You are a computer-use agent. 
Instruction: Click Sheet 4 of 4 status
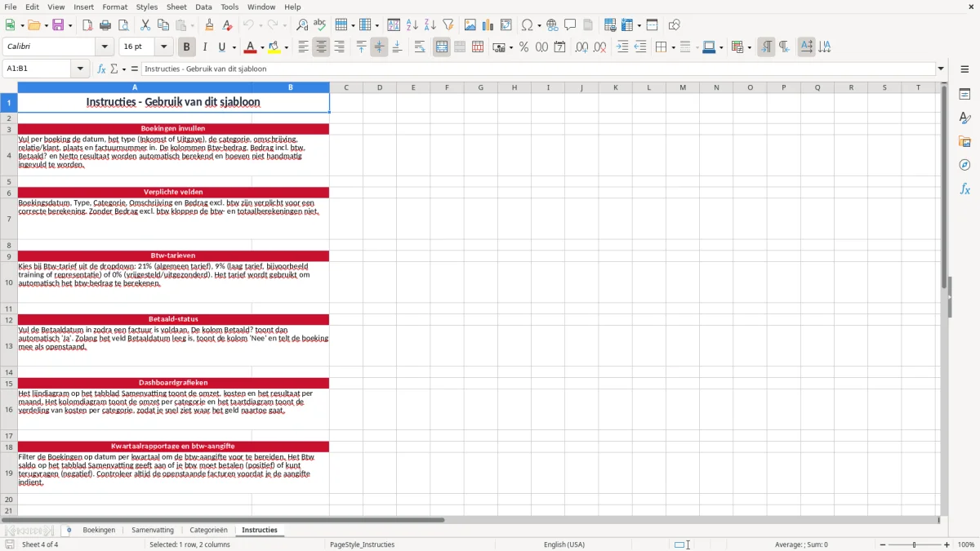point(40,544)
